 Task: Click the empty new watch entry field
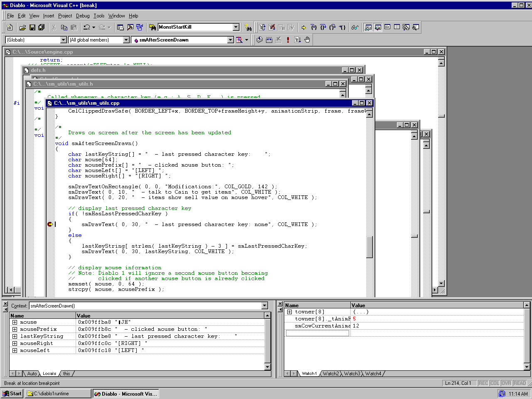click(318, 333)
